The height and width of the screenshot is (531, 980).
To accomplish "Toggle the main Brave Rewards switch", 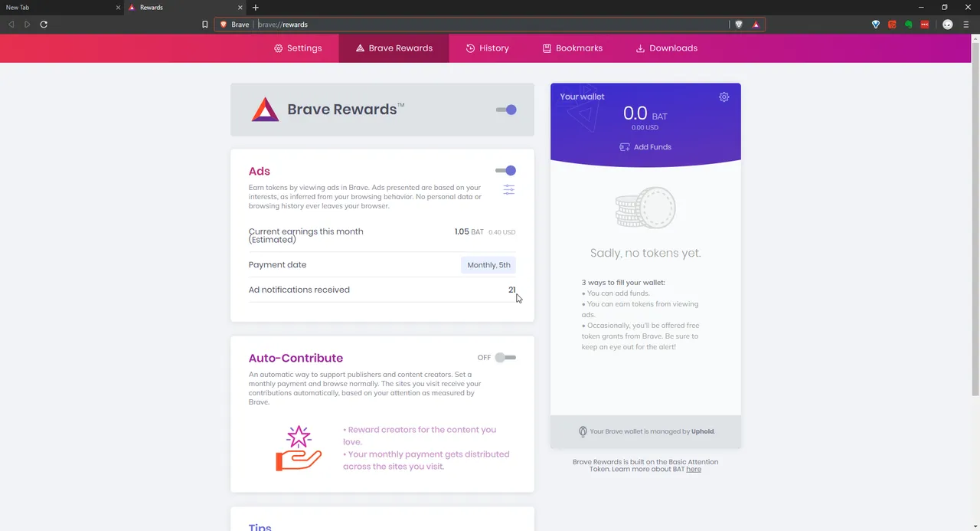I will (506, 110).
